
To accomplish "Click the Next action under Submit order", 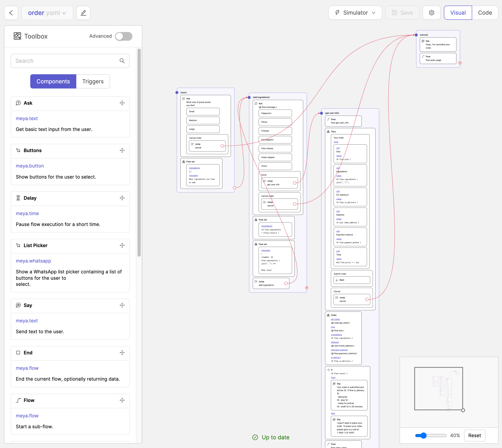I will (352, 280).
